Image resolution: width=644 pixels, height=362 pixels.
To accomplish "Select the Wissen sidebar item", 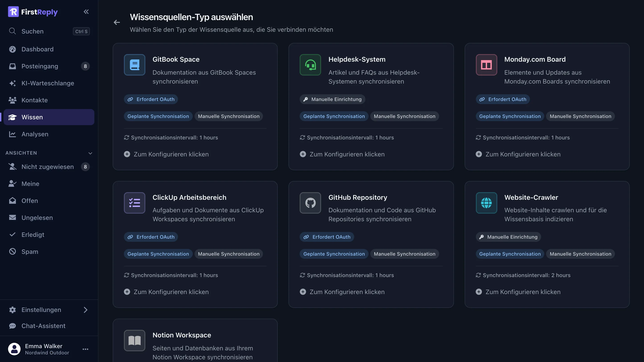I will (x=49, y=117).
